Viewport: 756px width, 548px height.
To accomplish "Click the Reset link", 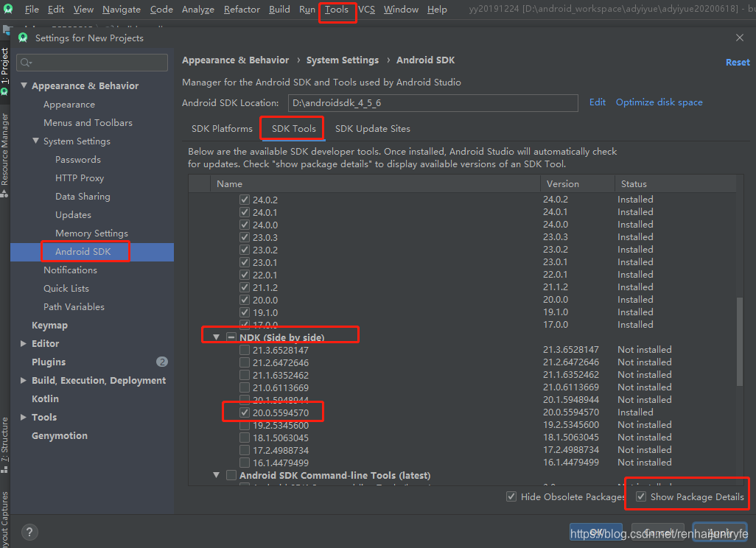I will (738, 62).
